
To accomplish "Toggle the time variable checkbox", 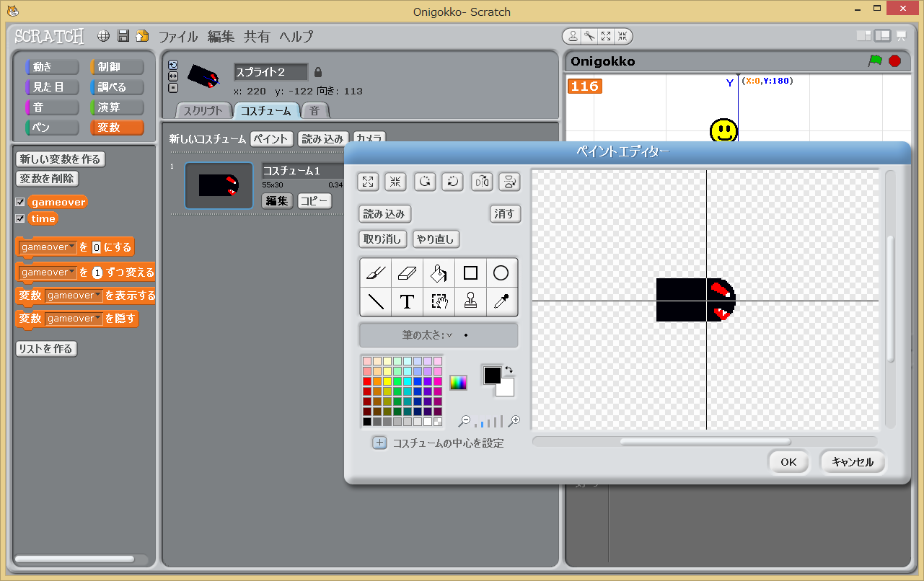I will (x=20, y=218).
